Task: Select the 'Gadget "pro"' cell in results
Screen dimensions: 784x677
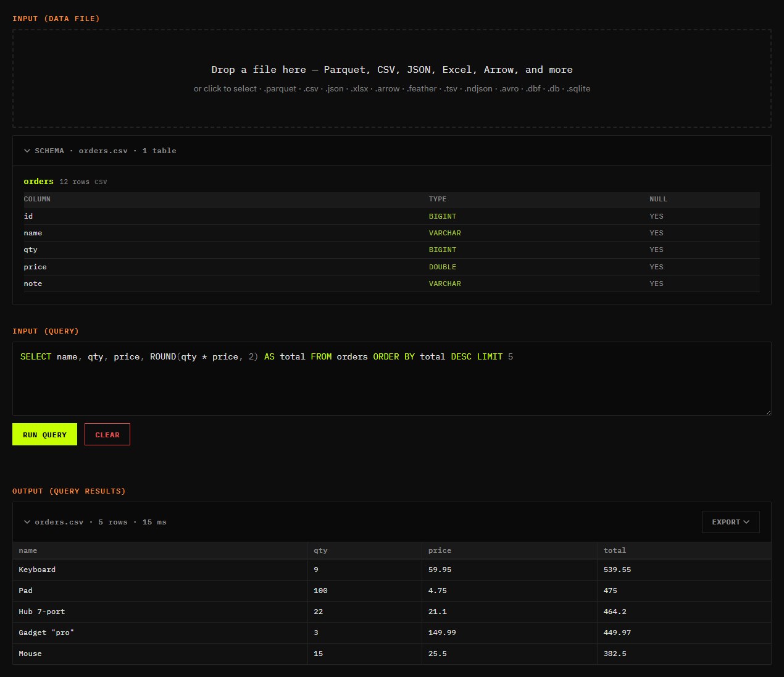Action: click(x=160, y=633)
